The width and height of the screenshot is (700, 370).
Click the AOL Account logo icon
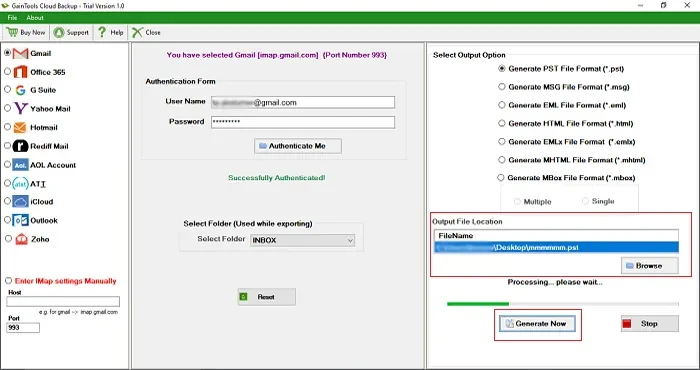point(21,165)
